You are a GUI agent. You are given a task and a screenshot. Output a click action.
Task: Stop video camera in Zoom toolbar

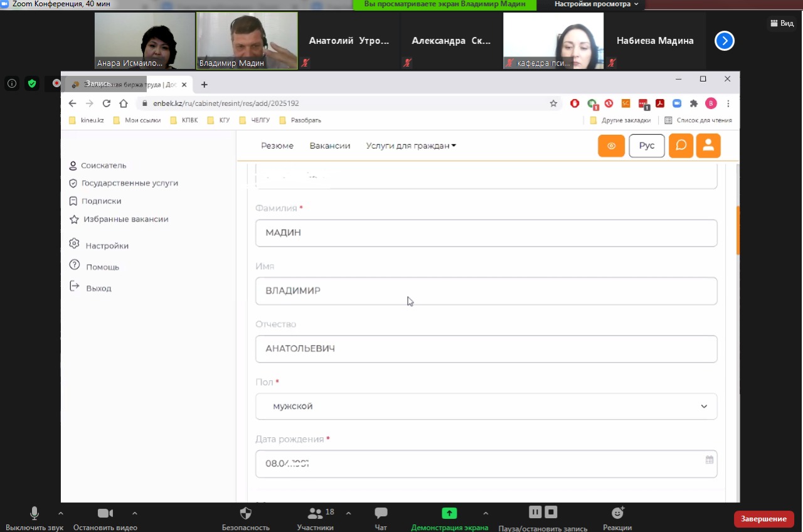coord(105,514)
